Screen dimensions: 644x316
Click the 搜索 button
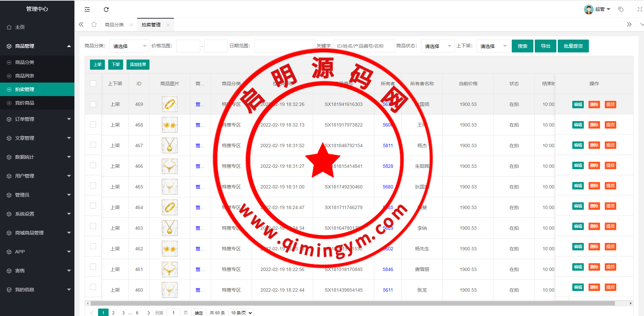pyautogui.click(x=522, y=46)
